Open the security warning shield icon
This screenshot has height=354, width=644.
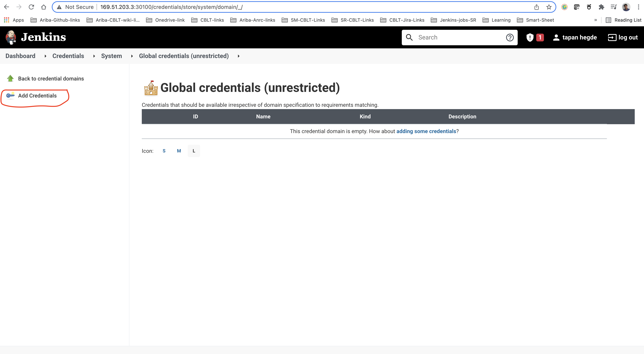pyautogui.click(x=530, y=37)
